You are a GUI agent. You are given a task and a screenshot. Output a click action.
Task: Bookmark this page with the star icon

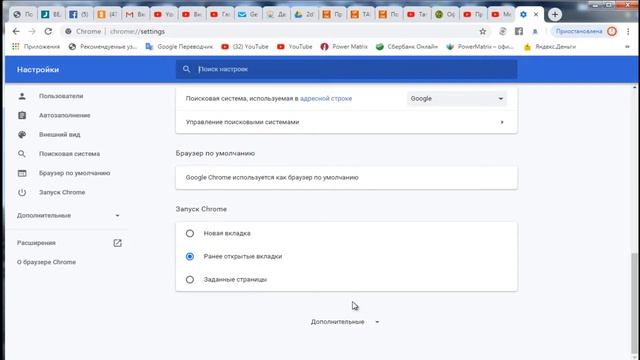(x=483, y=31)
